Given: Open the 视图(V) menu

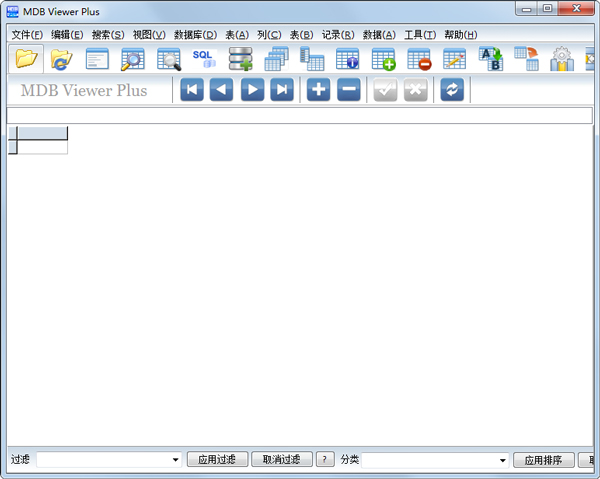Looking at the screenshot, I should coord(149,35).
